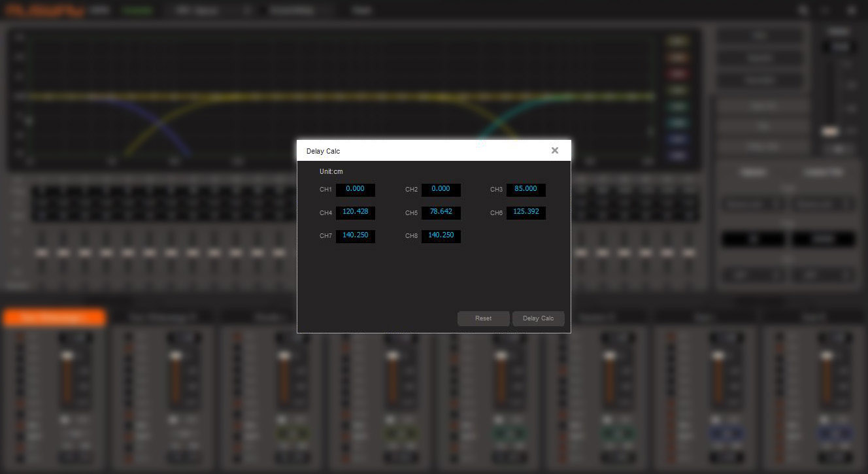The width and height of the screenshot is (868, 474).
Task: Edit the CH3 distance value 85.000
Action: (x=526, y=190)
